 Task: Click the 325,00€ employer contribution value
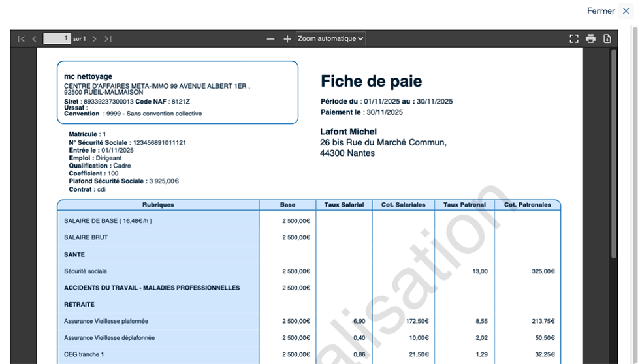point(543,271)
